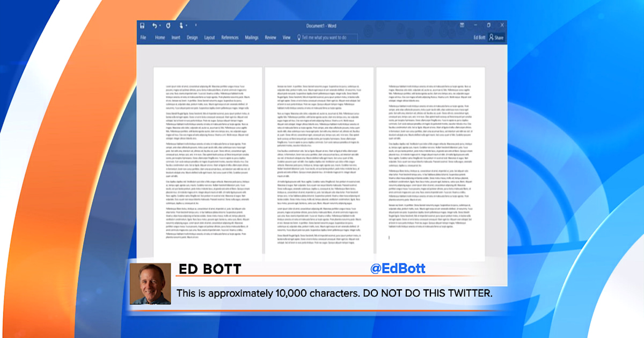Click the @EdBott Twitter handle
This screenshot has width=644, height=338.
398,268
